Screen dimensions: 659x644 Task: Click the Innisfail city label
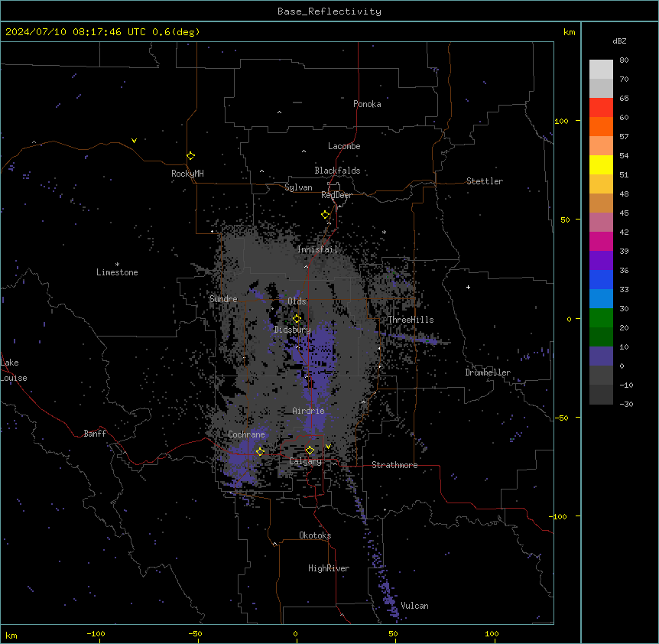pos(317,249)
